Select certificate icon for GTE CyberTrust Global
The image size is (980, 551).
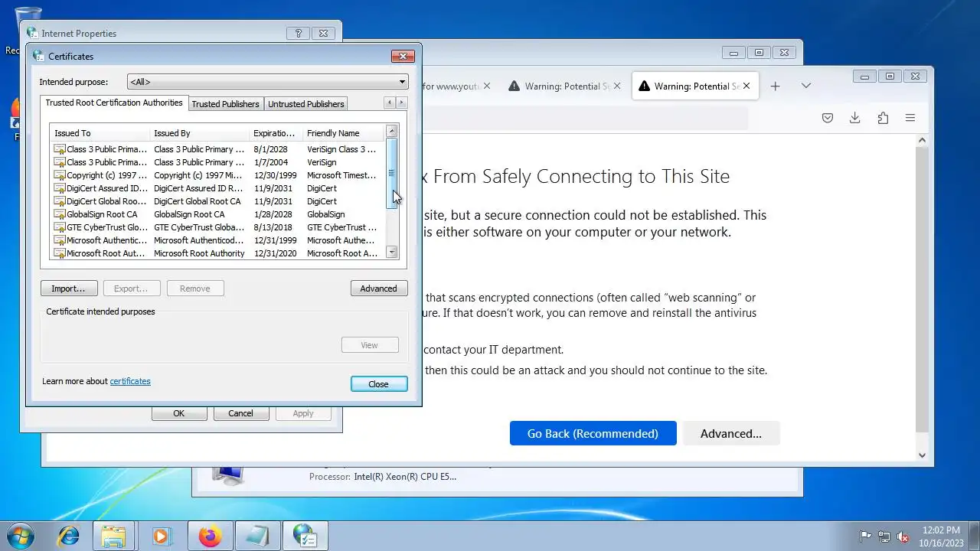[59, 227]
